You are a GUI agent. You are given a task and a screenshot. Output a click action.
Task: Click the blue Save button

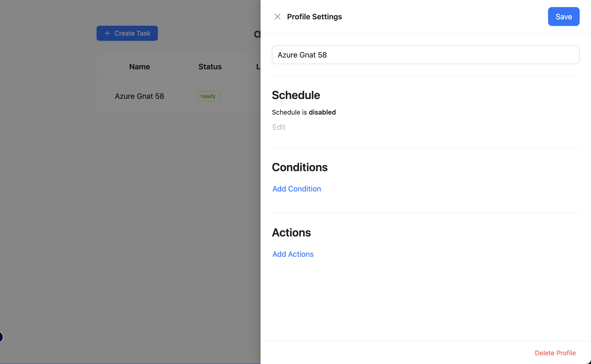coord(564,17)
